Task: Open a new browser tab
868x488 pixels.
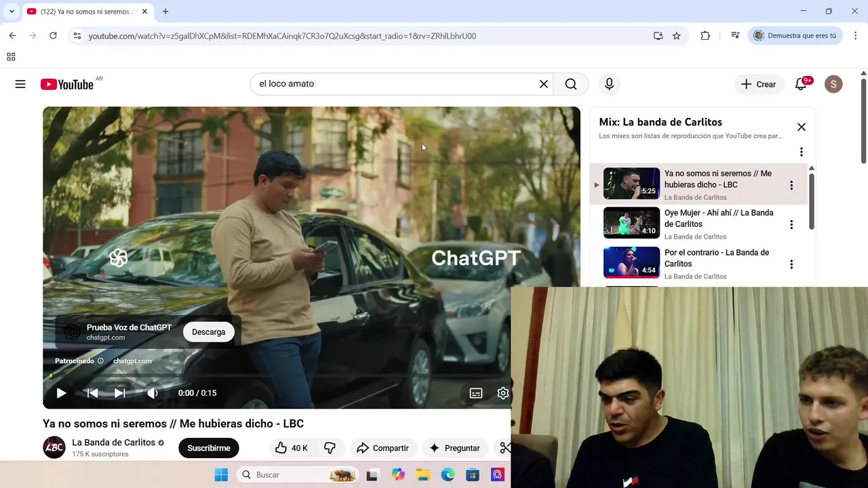Action: (x=165, y=12)
